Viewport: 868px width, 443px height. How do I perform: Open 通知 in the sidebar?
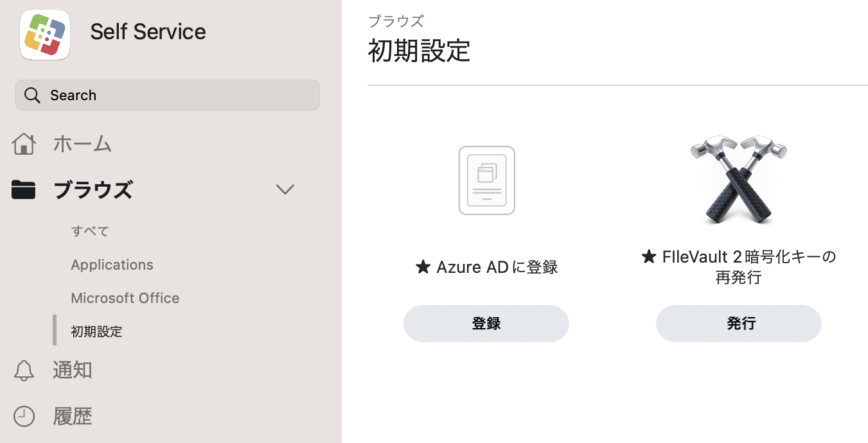click(73, 370)
